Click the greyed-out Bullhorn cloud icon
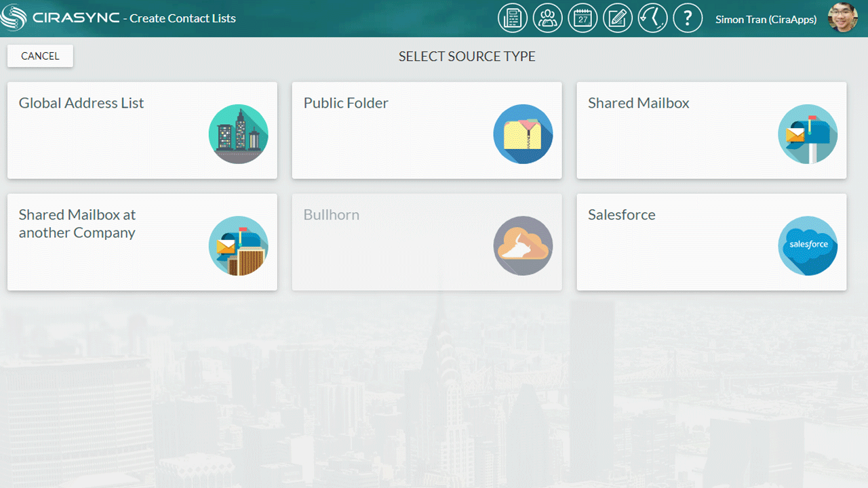 click(x=523, y=246)
